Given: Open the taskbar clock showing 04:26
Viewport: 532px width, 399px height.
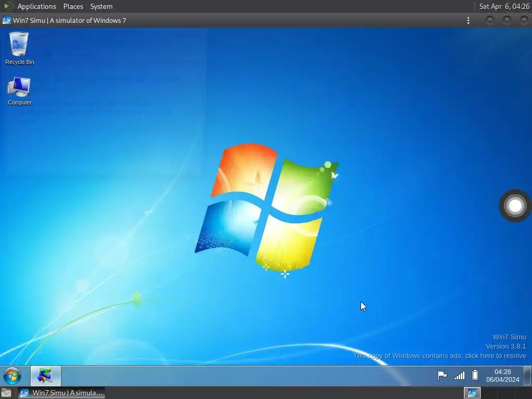Looking at the screenshot, I should [502, 376].
